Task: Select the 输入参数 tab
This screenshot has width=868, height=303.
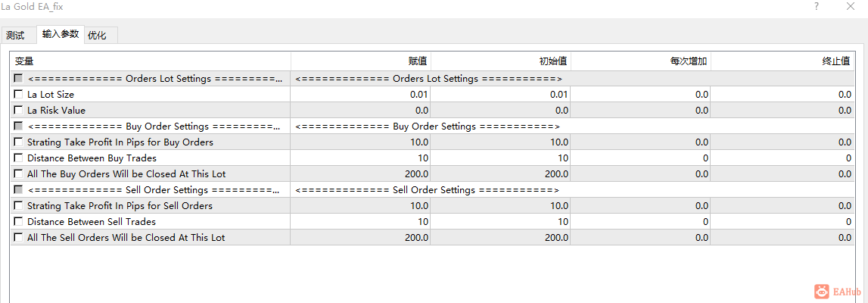Action: click(61, 34)
